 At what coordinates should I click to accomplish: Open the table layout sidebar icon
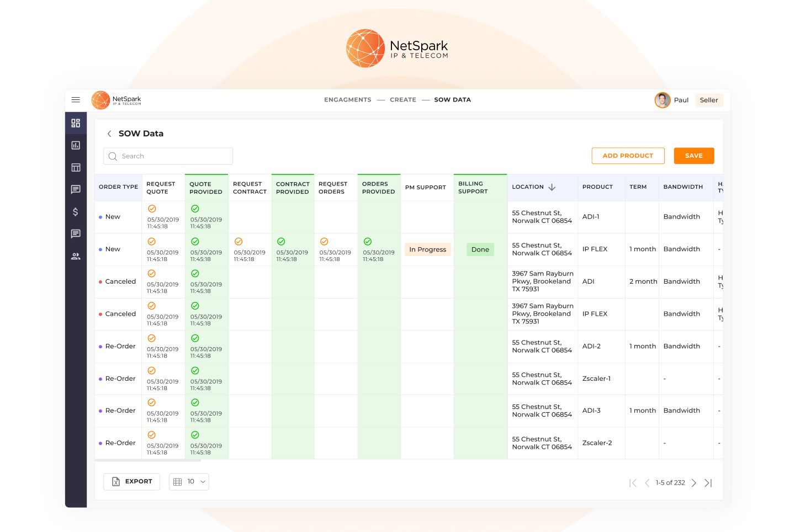coord(76,167)
